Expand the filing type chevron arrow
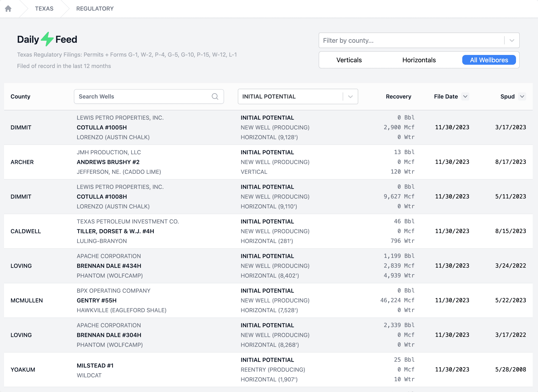Viewport: 538px width, 392px height. tap(350, 97)
